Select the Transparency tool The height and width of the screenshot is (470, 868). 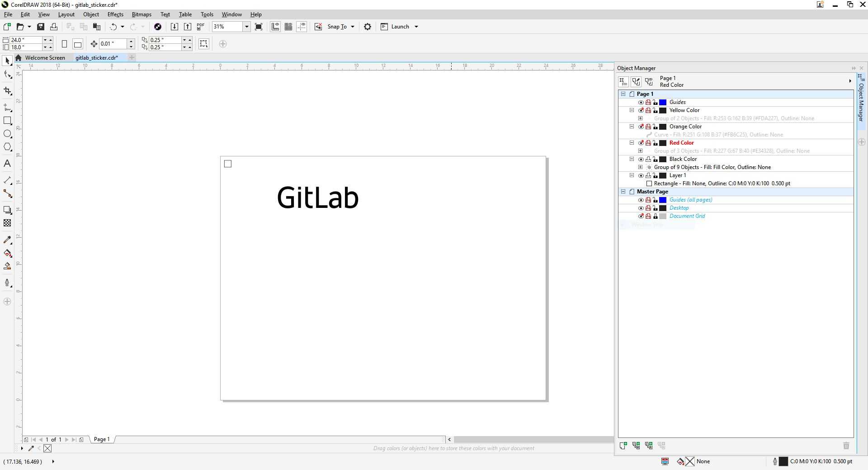7,223
